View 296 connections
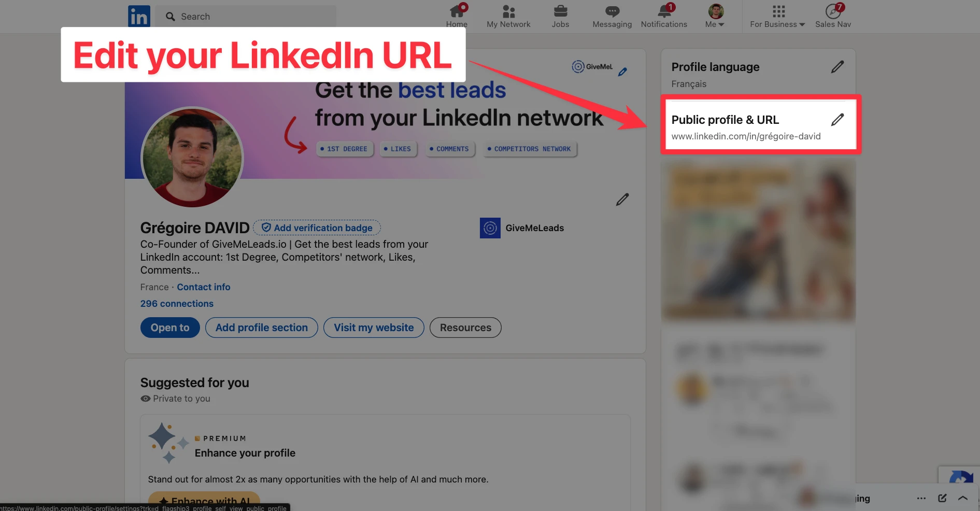The width and height of the screenshot is (980, 511). (177, 304)
